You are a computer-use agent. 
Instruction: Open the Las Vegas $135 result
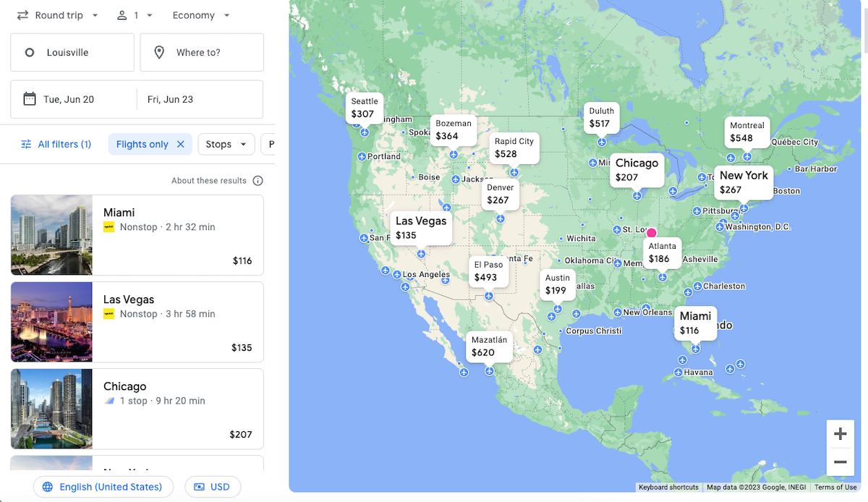137,322
